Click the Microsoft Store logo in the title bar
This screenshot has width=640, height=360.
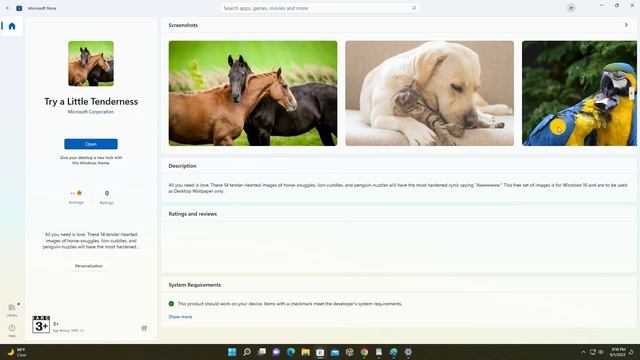pos(19,8)
